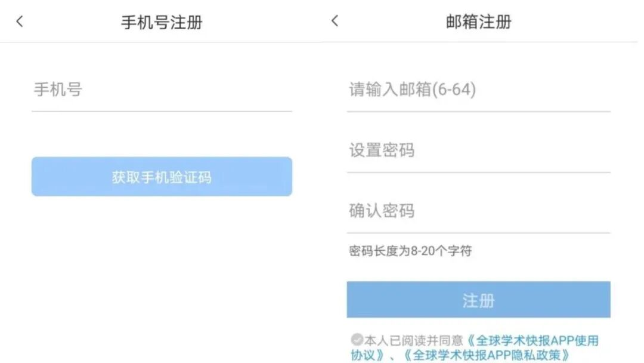Viewport: 644px width, 363px height.
Task: Click the underline beneath the 设置密码 field
Action: tap(478, 172)
